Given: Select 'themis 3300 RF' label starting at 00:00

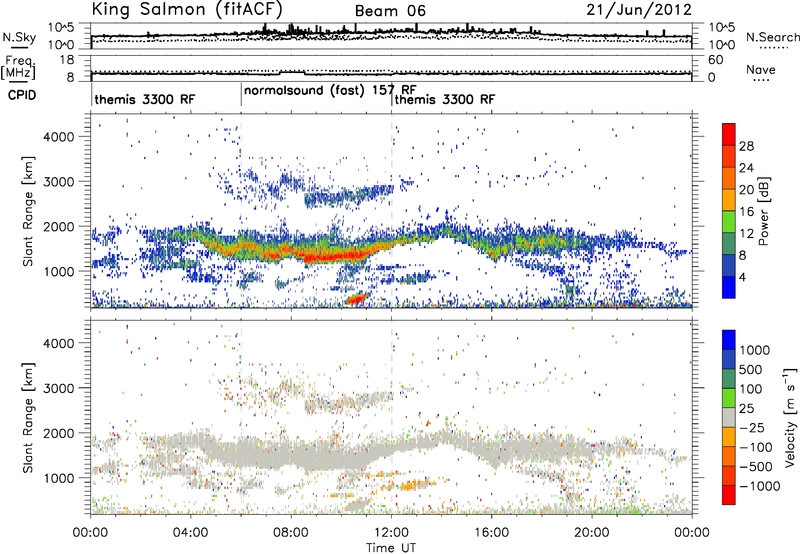Looking at the screenshot, I should tap(145, 99).
